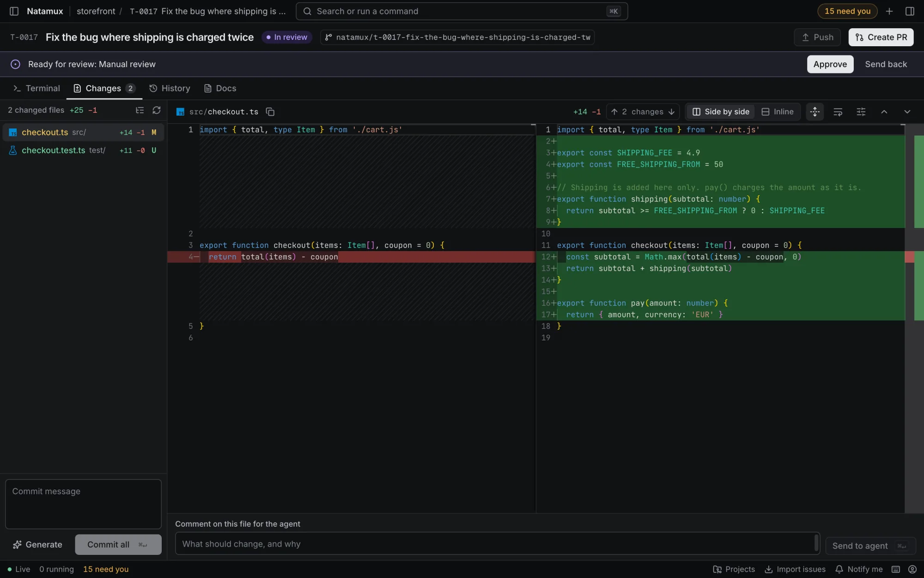Focus the agent comment input field
The height and width of the screenshot is (578, 924).
pos(497,544)
